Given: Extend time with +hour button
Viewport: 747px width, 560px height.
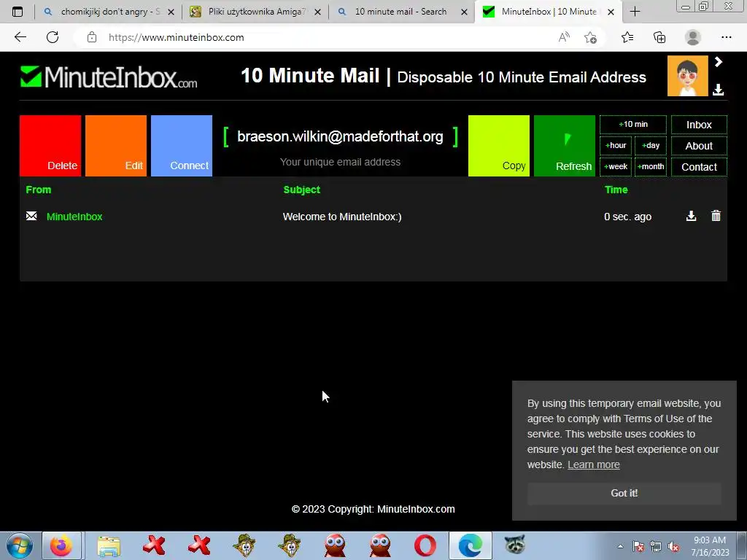Looking at the screenshot, I should click(616, 145).
